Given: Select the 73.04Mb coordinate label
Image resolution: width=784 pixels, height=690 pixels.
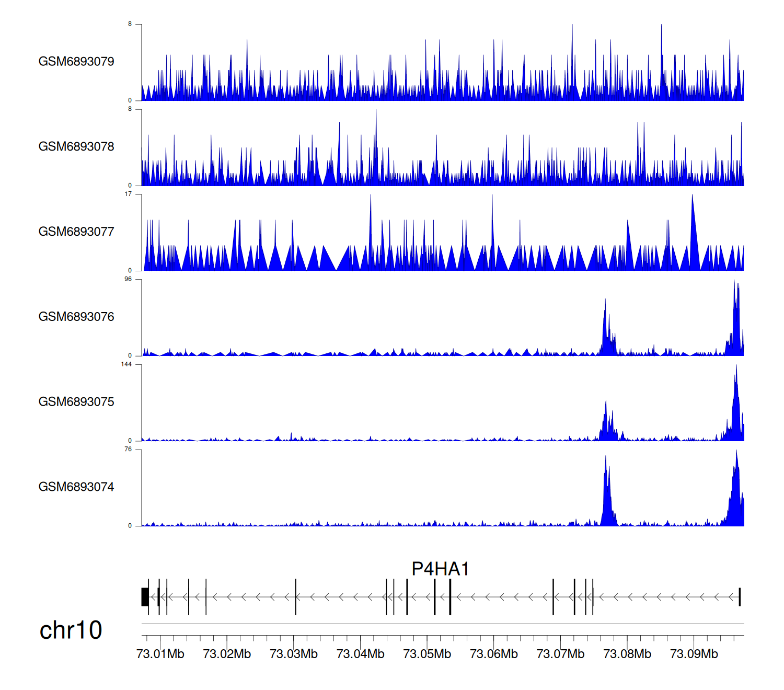Looking at the screenshot, I should point(360,654).
